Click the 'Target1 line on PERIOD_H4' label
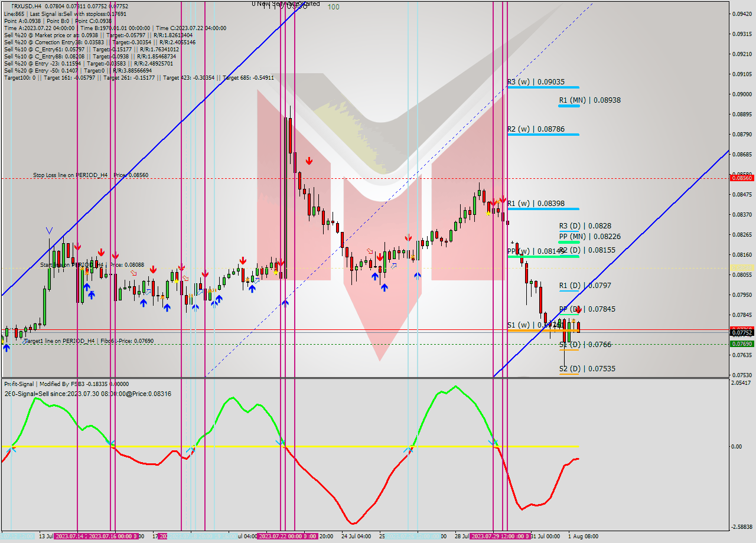Viewport: 756px width, 543px height. [x=59, y=339]
